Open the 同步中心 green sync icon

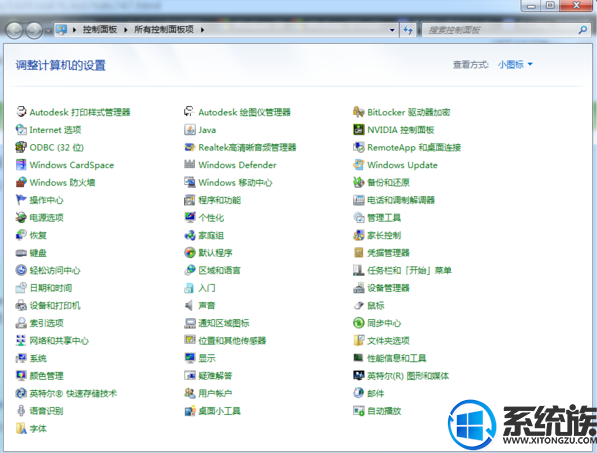click(358, 323)
